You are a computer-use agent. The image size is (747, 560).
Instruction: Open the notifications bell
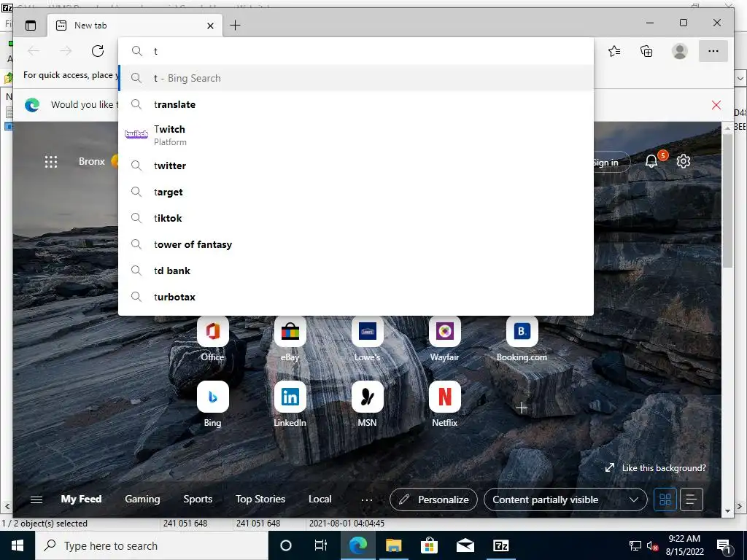coord(651,161)
